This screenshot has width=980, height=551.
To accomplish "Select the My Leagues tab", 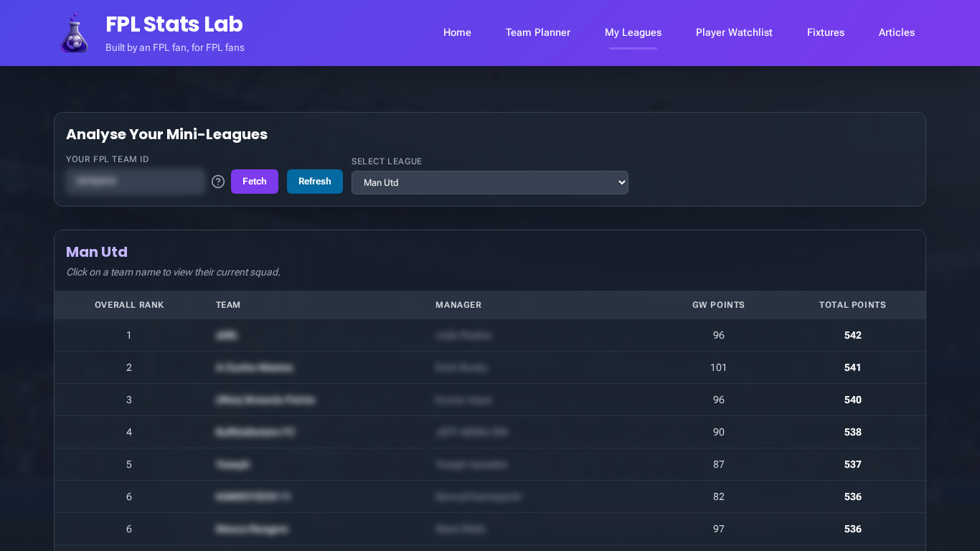I will (633, 32).
